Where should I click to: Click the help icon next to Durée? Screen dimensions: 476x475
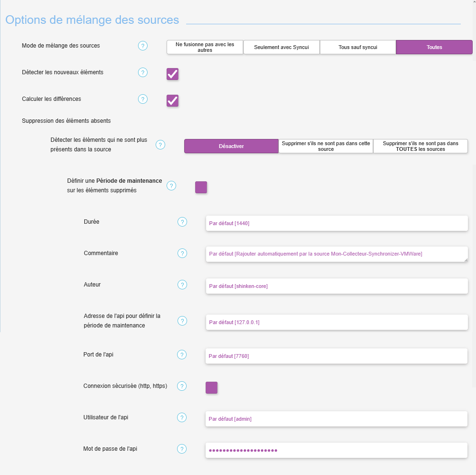(182, 222)
